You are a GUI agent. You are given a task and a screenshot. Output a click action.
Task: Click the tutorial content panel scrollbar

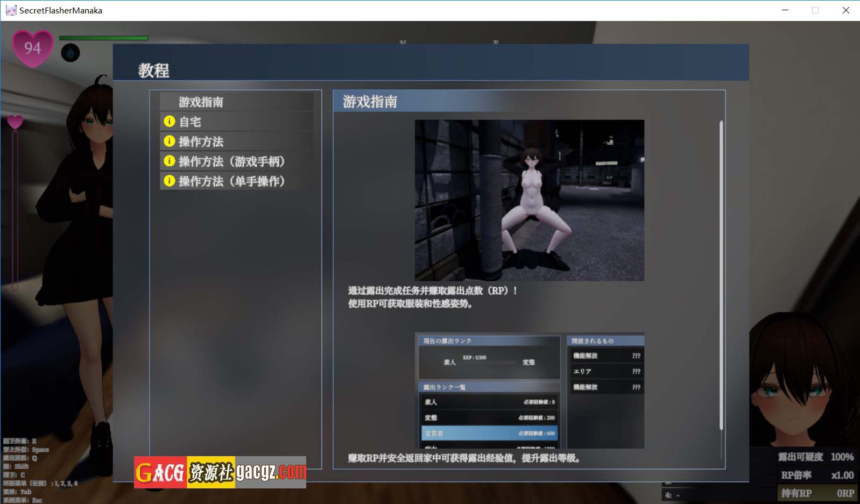pyautogui.click(x=721, y=274)
